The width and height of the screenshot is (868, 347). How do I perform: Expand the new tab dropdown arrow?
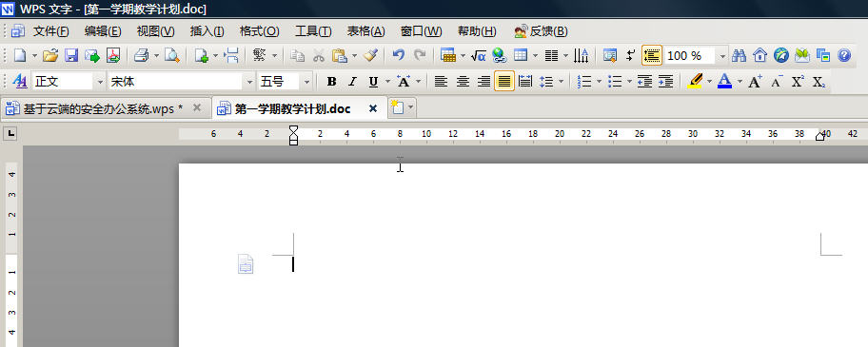tap(410, 108)
